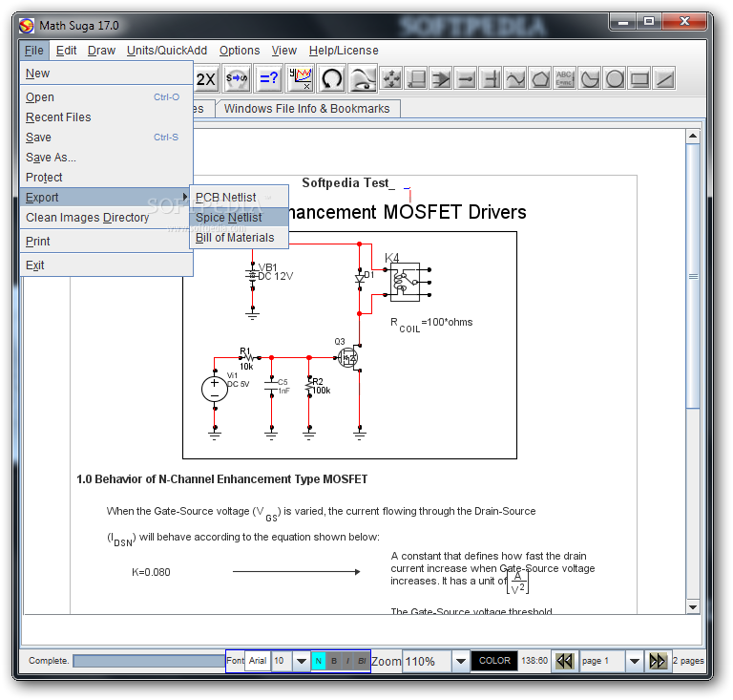
Task: Select the T-junction line tool
Action: pyautogui.click(x=491, y=78)
